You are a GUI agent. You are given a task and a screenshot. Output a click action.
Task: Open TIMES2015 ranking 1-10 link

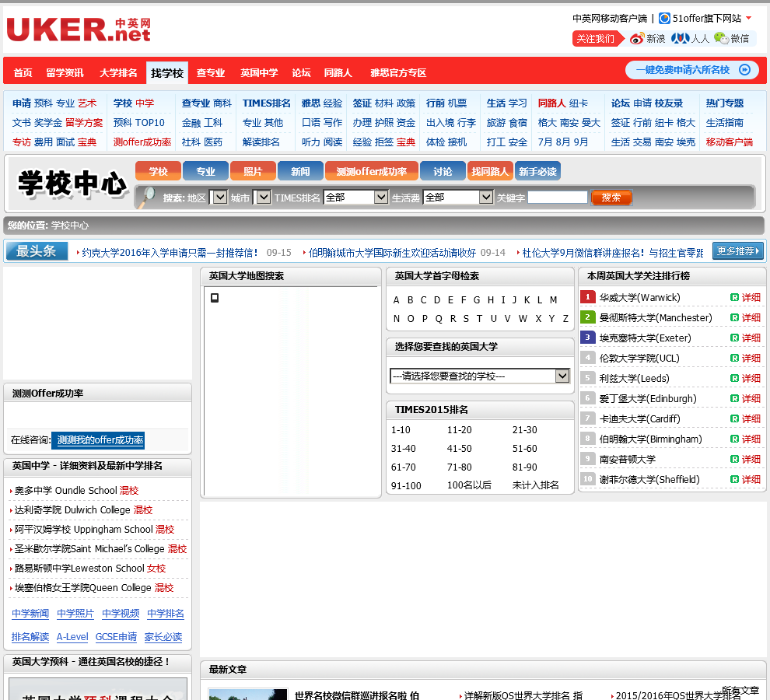point(401,430)
